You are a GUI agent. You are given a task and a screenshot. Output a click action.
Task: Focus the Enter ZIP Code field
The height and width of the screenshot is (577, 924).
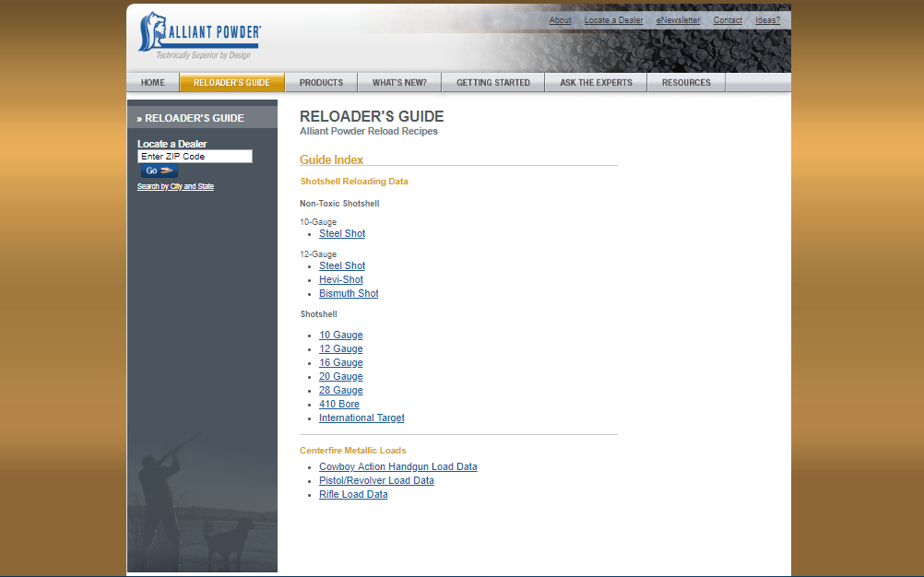195,156
